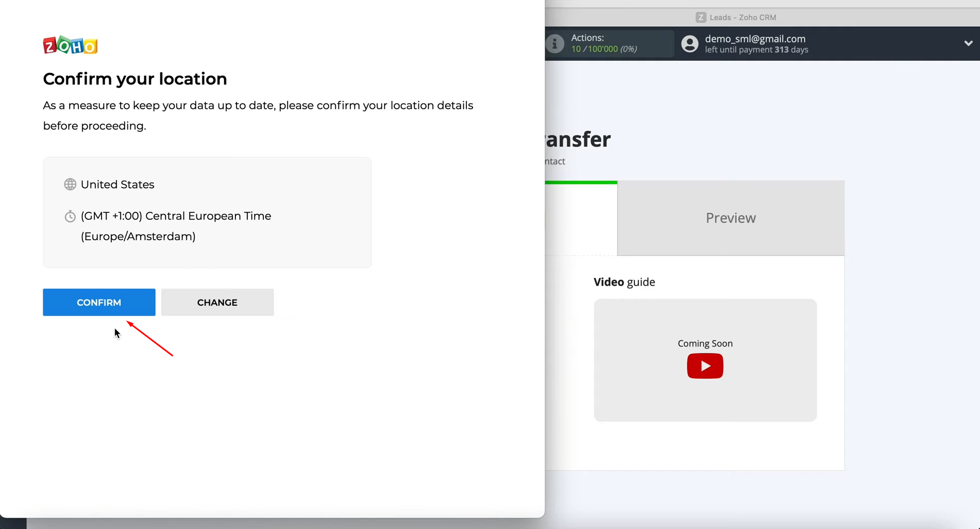Click the demo_sml@gmail.com account email
The width and height of the screenshot is (980, 529).
click(755, 39)
